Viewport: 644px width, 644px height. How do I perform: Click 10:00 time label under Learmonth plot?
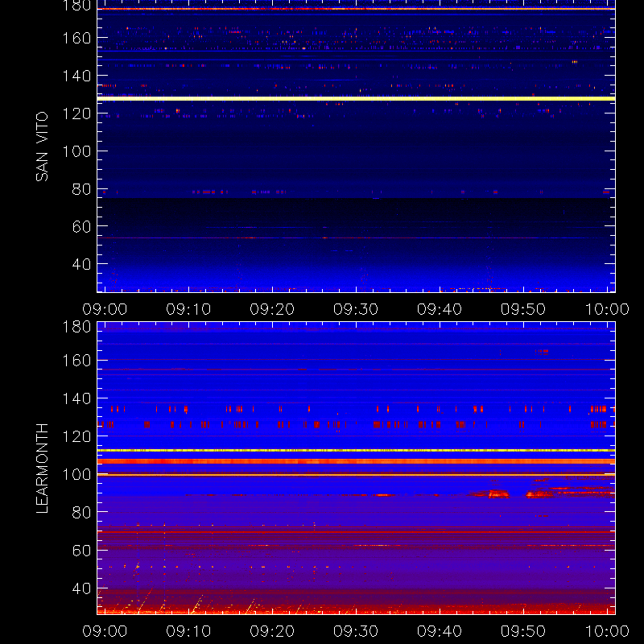607,631
